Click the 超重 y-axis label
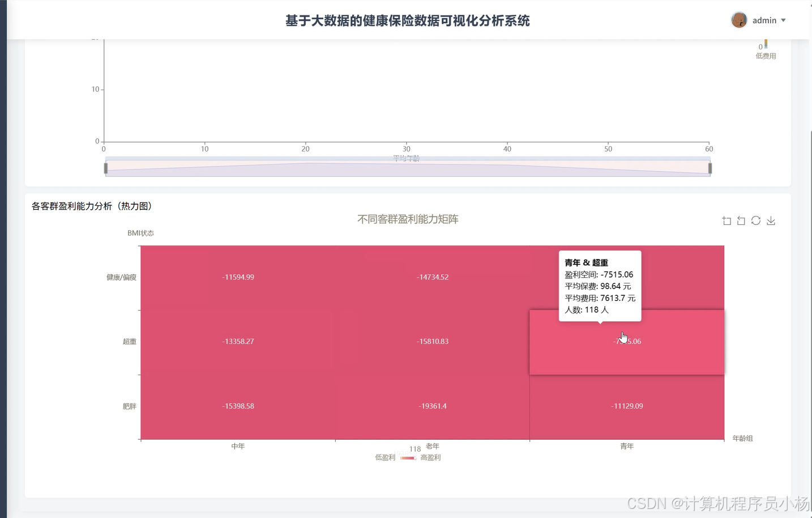Image resolution: width=812 pixels, height=518 pixels. pos(130,342)
